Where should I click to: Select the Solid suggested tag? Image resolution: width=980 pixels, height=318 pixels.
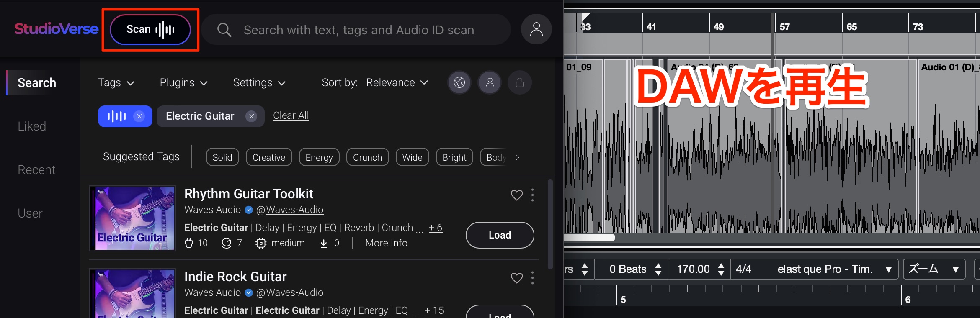[x=222, y=157]
